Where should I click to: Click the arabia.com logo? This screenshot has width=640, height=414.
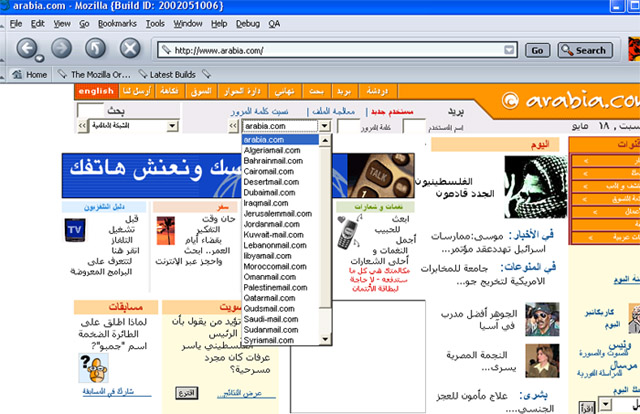pyautogui.click(x=571, y=100)
